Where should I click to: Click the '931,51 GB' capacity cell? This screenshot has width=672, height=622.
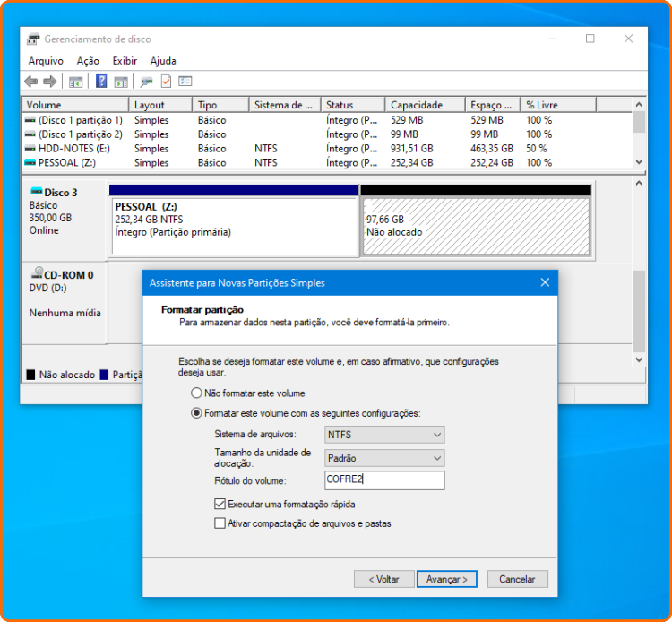tap(411, 148)
